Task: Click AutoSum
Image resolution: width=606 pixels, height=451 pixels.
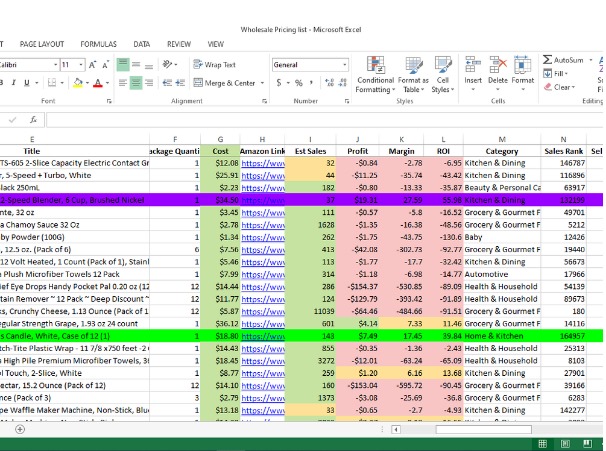Action: click(x=563, y=60)
